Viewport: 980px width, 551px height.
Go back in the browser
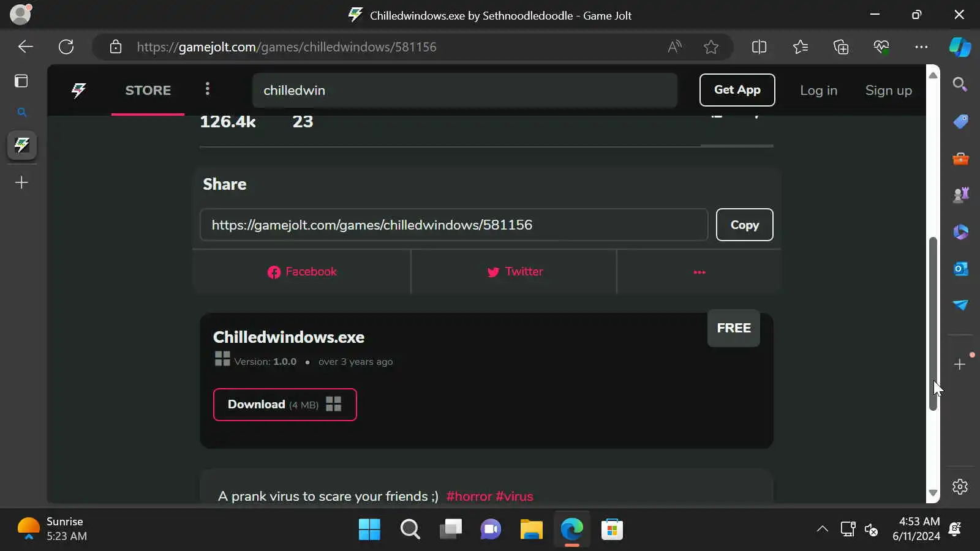click(26, 47)
